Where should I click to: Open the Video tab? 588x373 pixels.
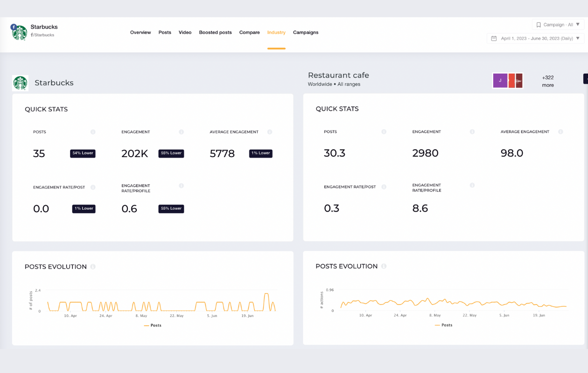(x=185, y=33)
